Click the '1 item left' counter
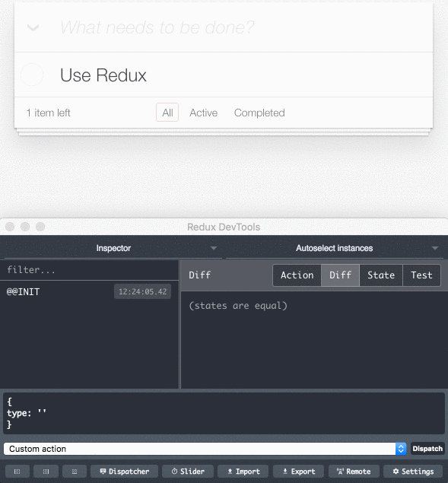The height and width of the screenshot is (483, 448). 49,113
